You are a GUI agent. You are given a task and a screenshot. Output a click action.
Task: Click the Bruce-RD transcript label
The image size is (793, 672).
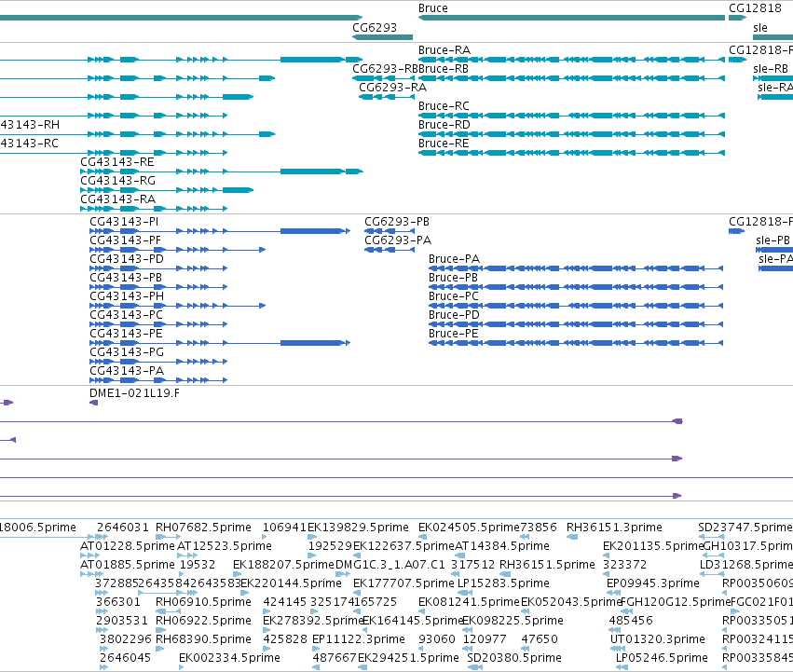click(x=444, y=125)
